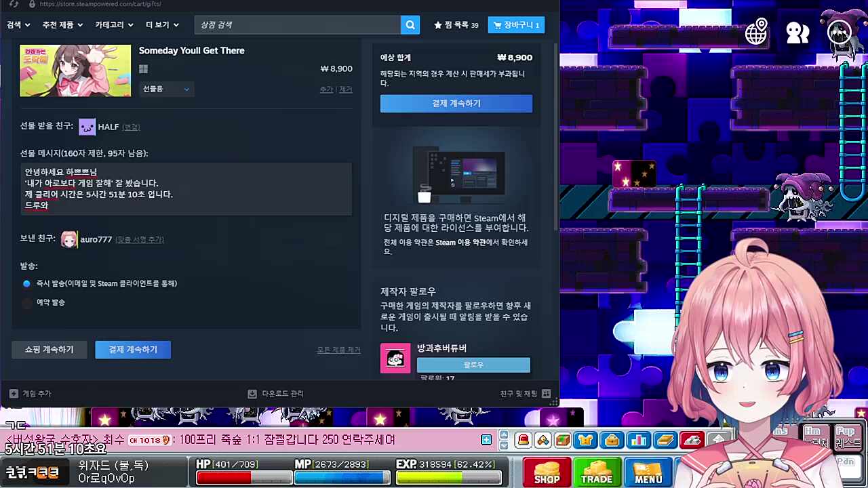This screenshot has width=868, height=488.
Task: Open the bar chart stats icon
Action: (638, 441)
